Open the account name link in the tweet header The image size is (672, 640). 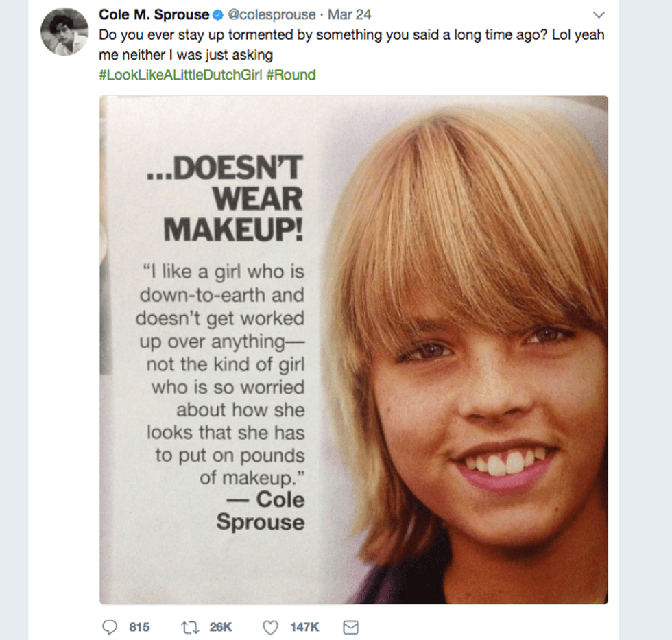(154, 15)
